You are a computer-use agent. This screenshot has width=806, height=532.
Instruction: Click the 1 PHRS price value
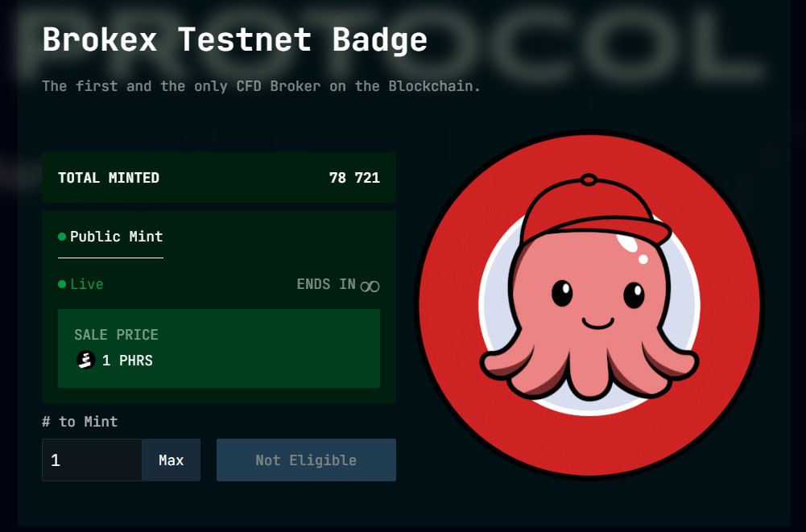click(127, 361)
